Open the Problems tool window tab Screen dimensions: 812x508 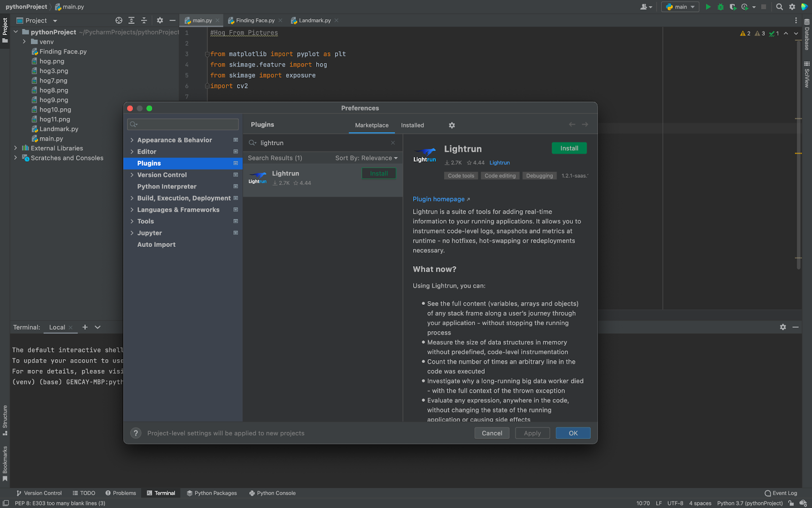[120, 493]
